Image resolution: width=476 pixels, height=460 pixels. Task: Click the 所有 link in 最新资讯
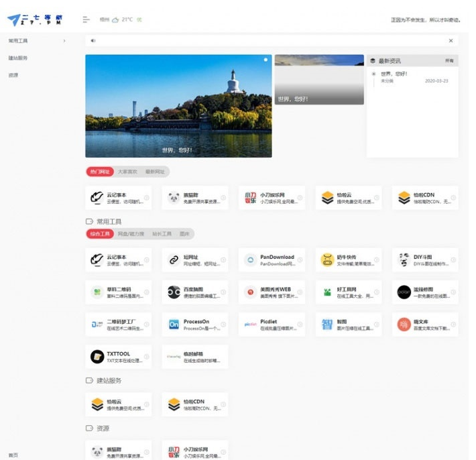pos(449,61)
